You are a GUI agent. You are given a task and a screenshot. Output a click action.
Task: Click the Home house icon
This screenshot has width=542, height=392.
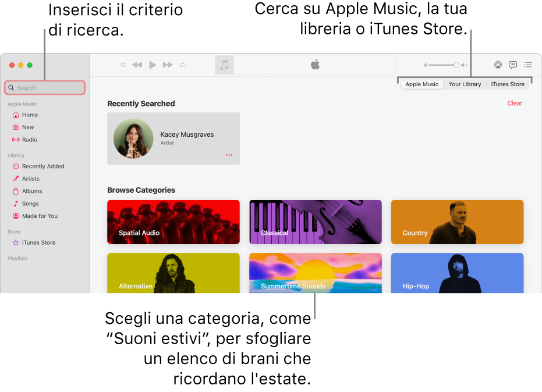tap(16, 115)
